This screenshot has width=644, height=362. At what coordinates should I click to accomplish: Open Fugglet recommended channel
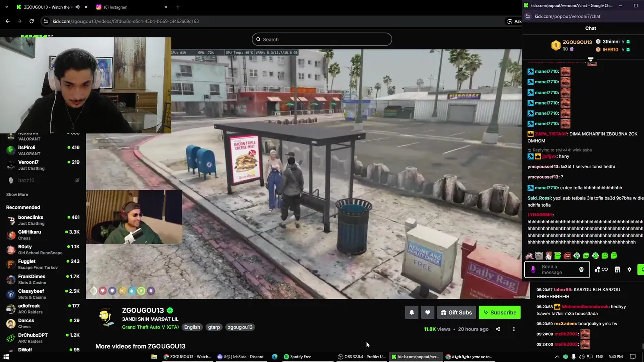tap(43, 264)
